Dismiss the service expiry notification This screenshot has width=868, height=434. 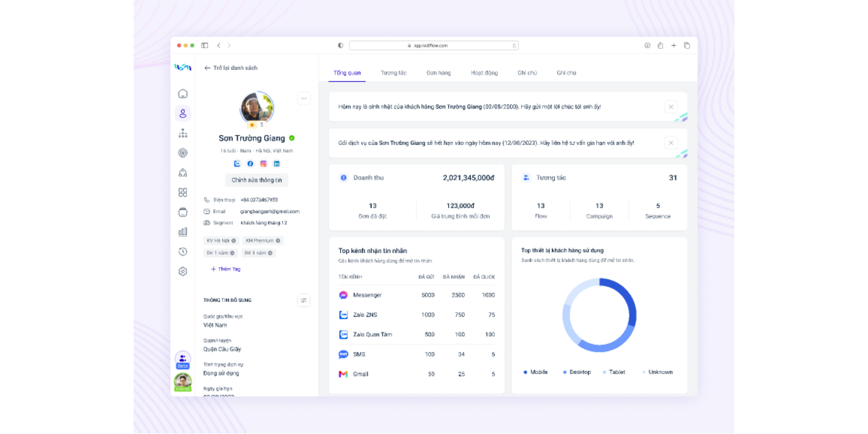pyautogui.click(x=671, y=142)
